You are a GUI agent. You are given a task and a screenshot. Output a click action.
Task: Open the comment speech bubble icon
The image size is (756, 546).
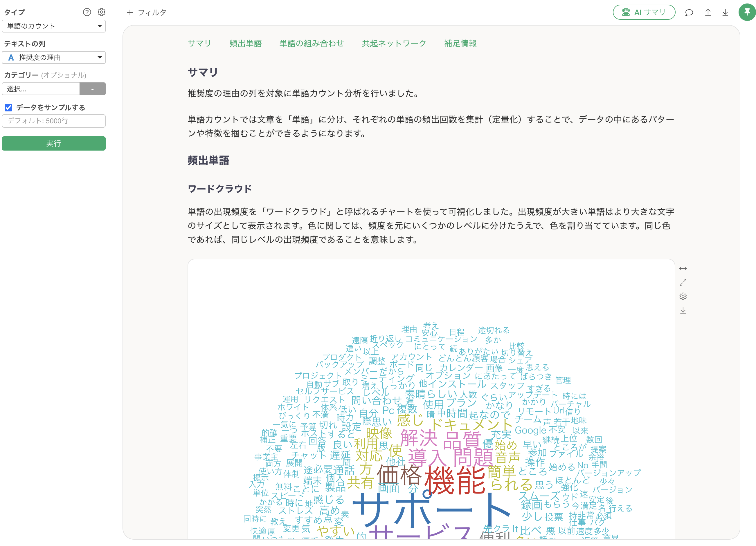(x=689, y=13)
